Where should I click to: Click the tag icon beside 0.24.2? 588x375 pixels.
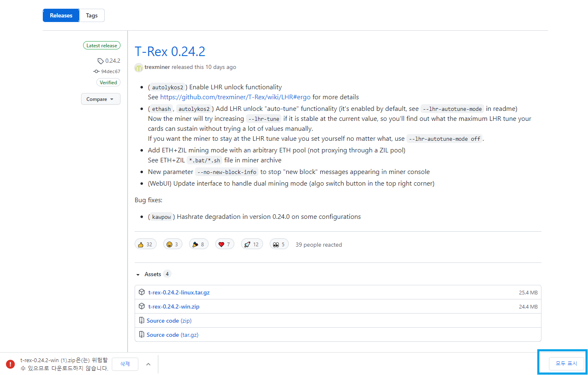[x=100, y=61]
